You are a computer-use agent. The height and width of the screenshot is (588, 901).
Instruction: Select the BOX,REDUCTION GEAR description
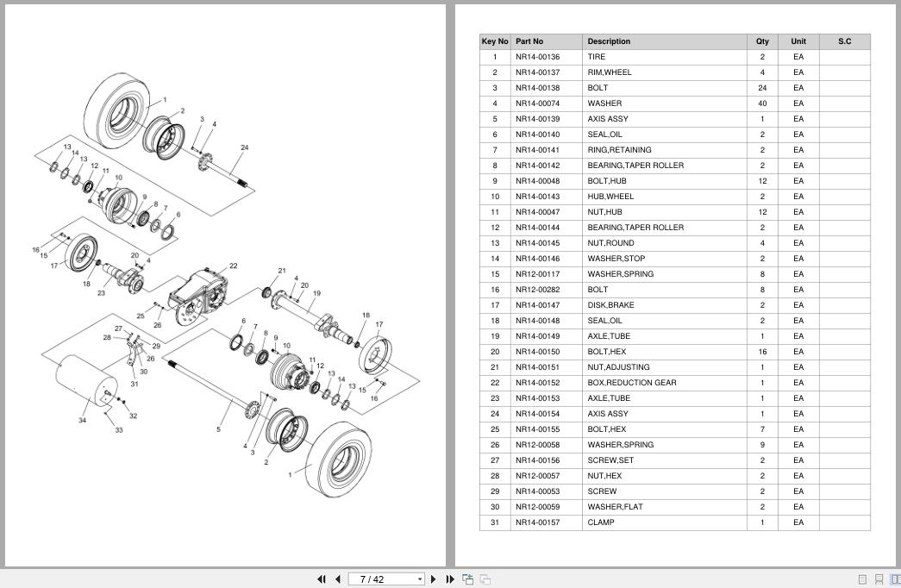(631, 383)
